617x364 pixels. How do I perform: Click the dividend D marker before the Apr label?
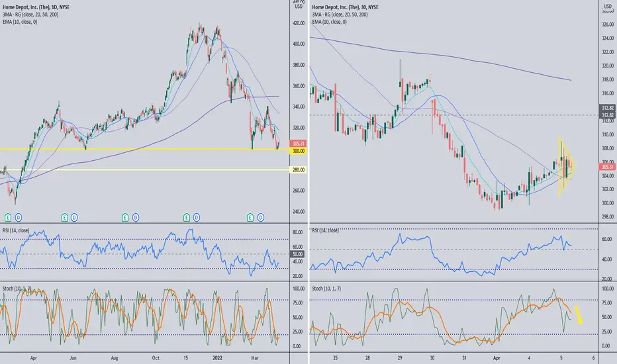19,217
